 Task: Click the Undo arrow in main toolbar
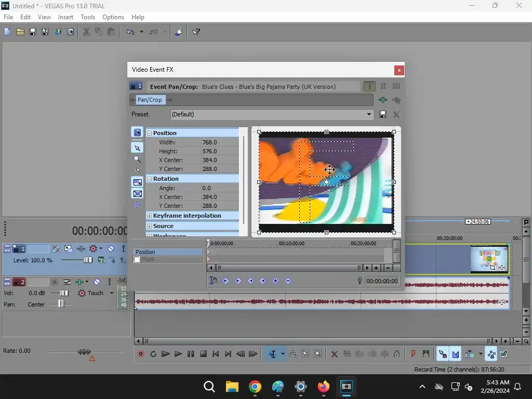click(x=130, y=32)
